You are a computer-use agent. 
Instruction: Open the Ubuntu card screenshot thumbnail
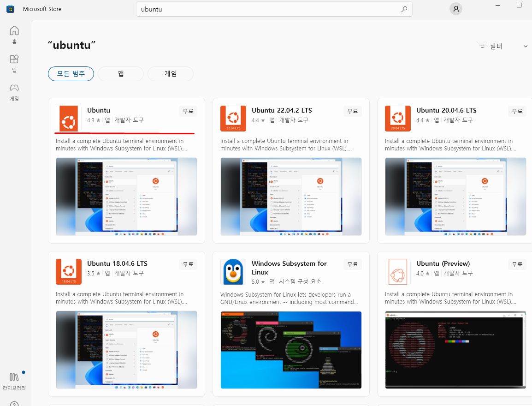click(x=127, y=197)
